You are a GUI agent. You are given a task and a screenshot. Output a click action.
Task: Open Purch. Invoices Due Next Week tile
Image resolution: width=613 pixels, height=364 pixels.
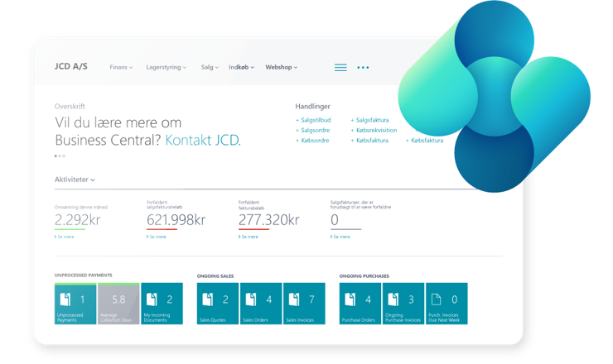[446, 304]
